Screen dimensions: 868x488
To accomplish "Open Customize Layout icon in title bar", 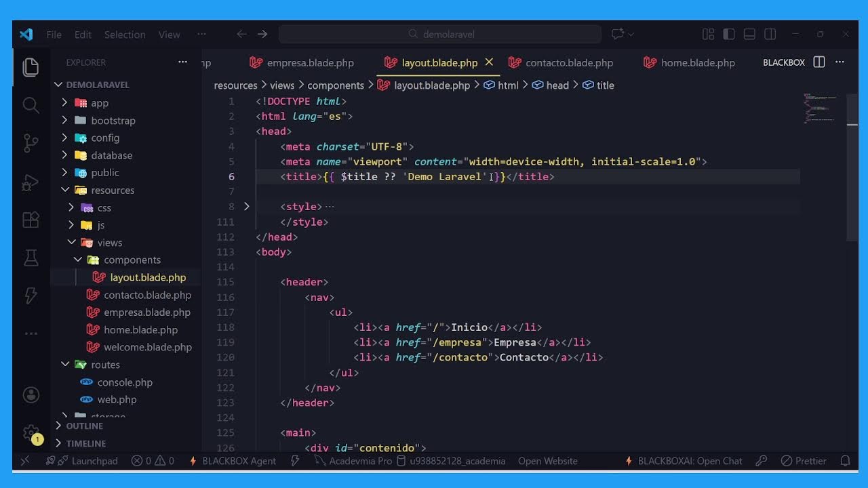I will click(x=708, y=34).
